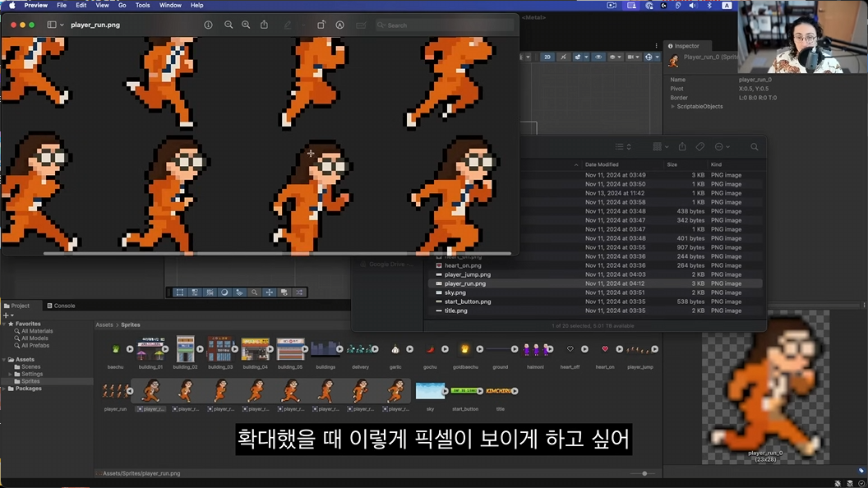Expand building_01 sprite sub-assets arrow
868x488 pixels.
(x=165, y=349)
